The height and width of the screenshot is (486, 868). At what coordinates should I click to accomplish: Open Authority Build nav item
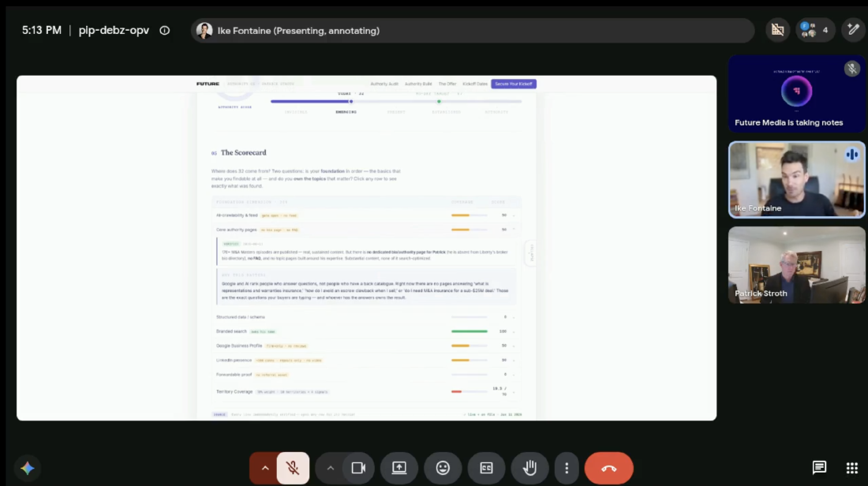coord(418,84)
